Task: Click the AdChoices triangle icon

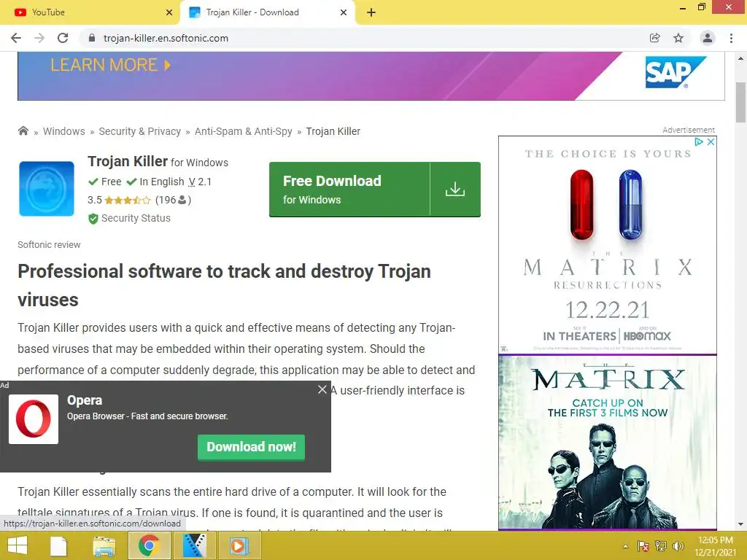Action: tap(698, 142)
